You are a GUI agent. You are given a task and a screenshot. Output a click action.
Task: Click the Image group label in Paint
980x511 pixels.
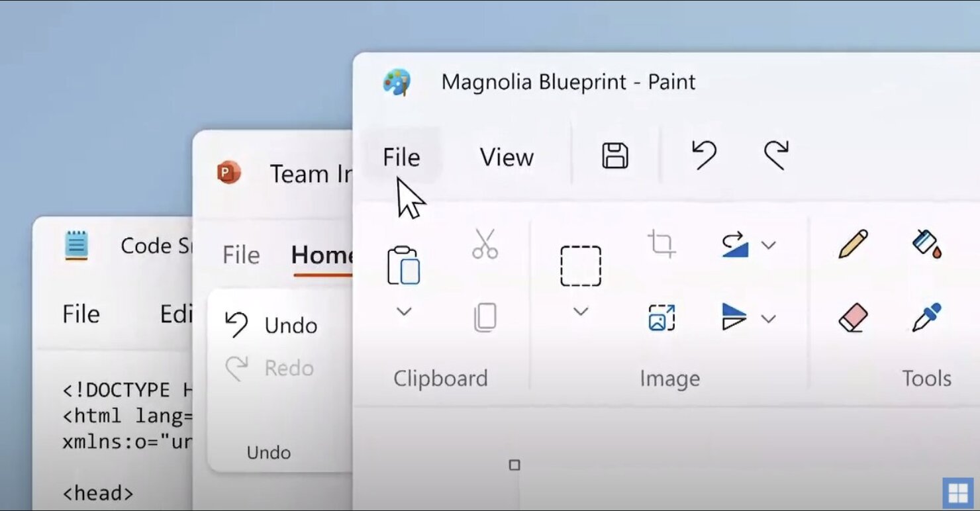click(x=669, y=379)
